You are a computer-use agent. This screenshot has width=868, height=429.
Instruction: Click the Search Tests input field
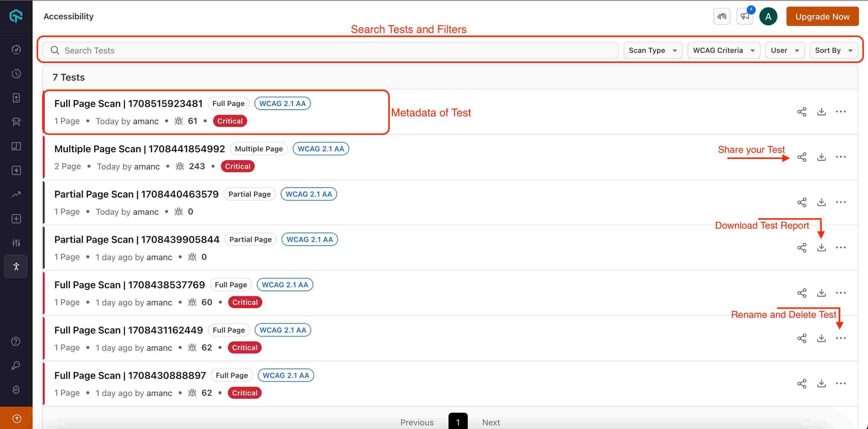(330, 50)
